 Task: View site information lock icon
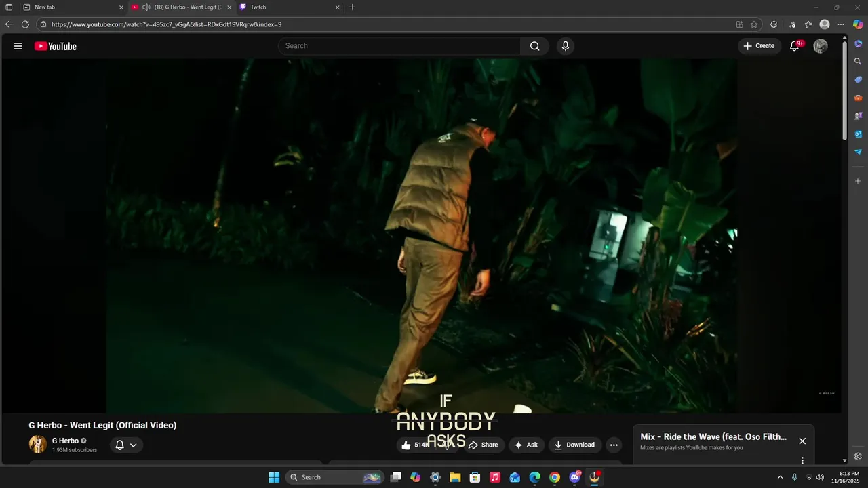(x=43, y=24)
